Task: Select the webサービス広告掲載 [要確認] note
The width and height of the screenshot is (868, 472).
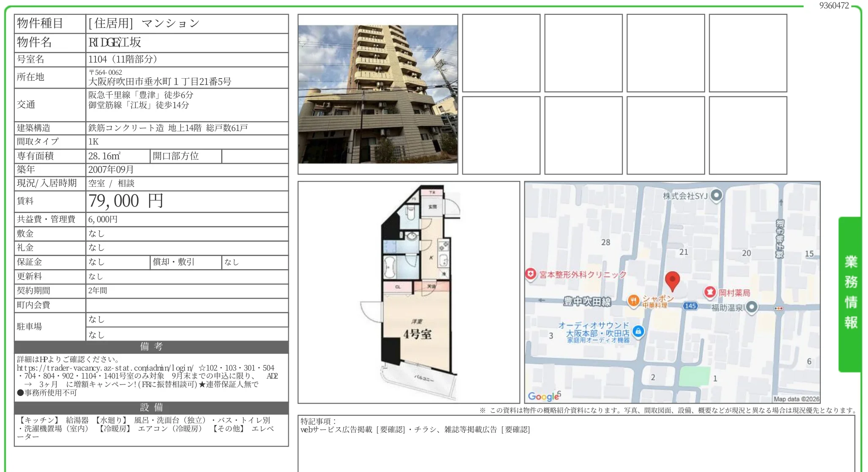Action: point(353,430)
